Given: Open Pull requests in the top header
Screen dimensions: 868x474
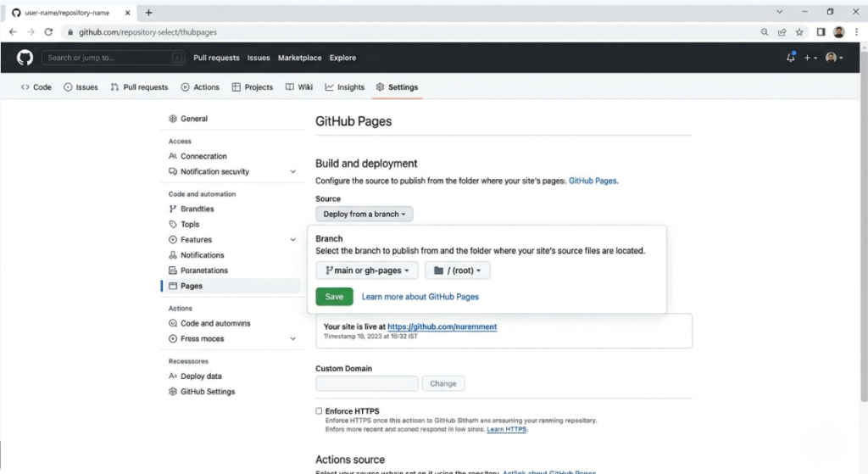Looking at the screenshot, I should click(x=216, y=58).
